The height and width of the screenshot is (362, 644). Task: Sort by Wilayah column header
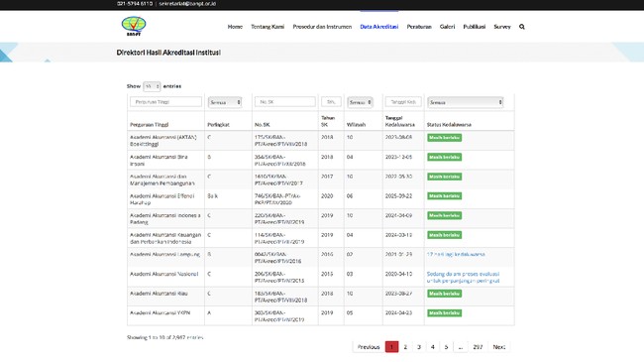point(356,125)
